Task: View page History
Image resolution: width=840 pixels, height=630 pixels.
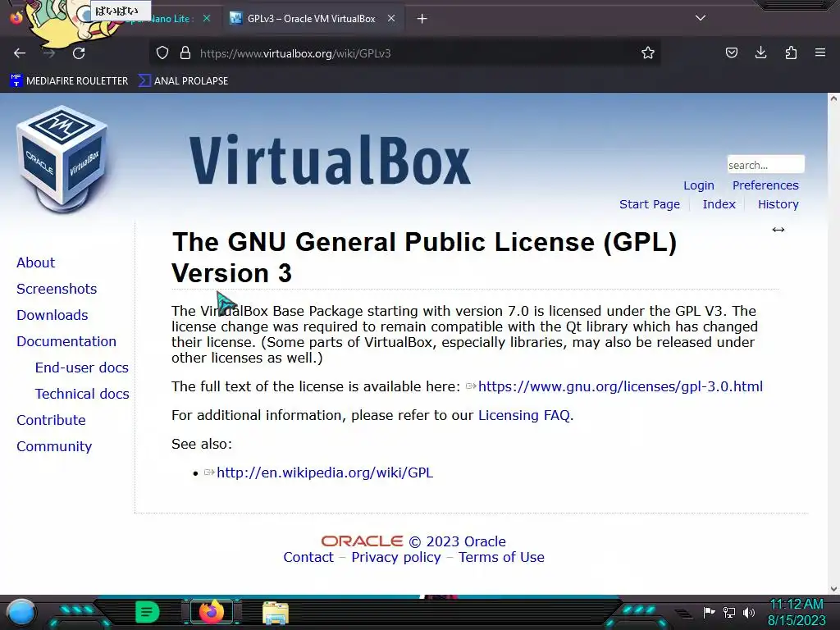Action: tap(778, 204)
